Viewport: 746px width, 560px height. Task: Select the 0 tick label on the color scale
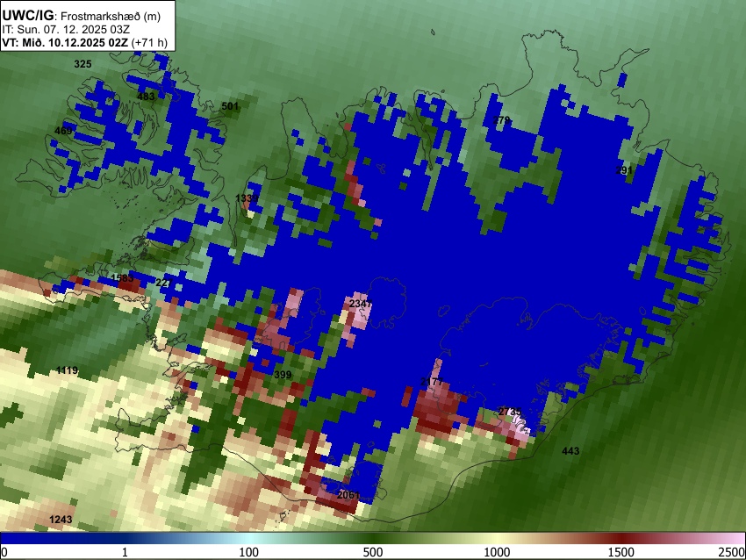click(4, 552)
